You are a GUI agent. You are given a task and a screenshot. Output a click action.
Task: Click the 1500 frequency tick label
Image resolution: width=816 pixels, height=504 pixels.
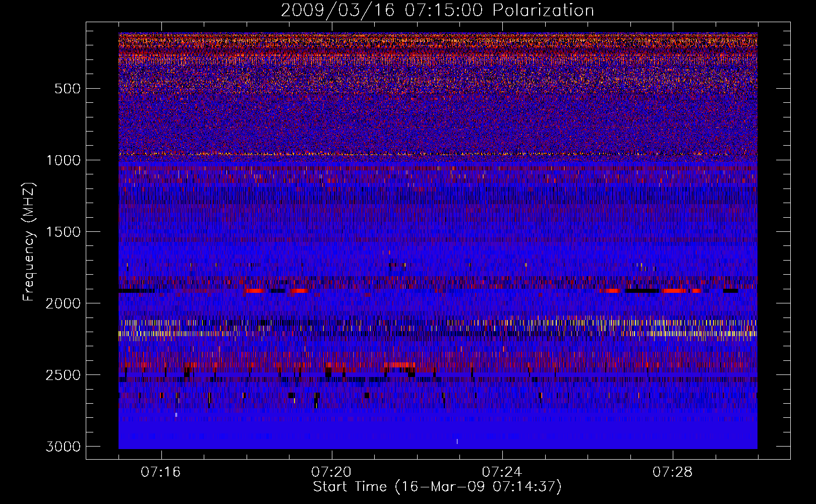[63, 232]
